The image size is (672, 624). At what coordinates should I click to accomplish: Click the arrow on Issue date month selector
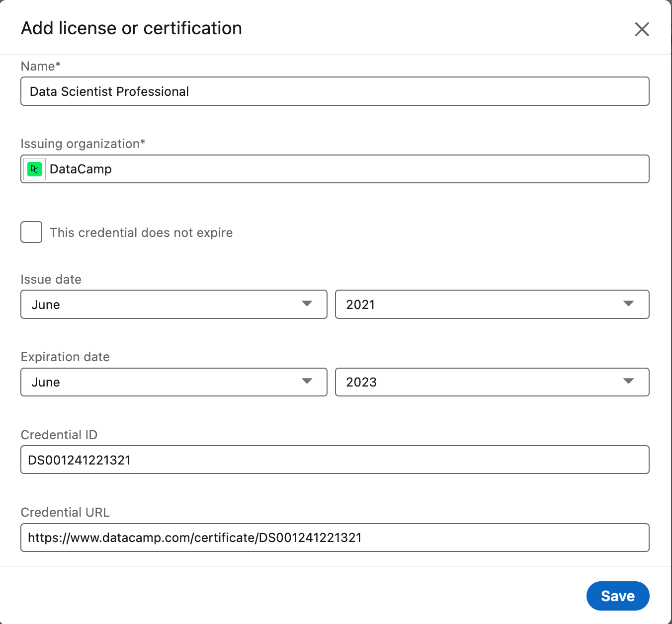[x=307, y=304]
